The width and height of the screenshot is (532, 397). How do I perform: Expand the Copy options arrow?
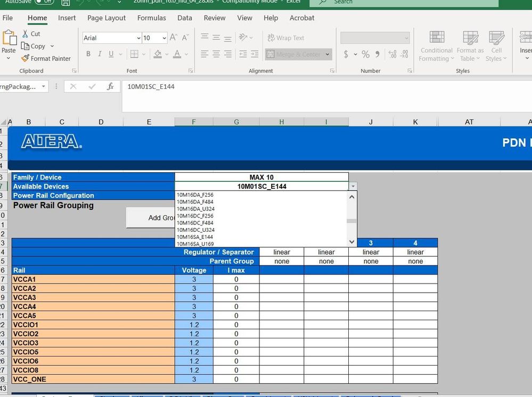[x=52, y=46]
